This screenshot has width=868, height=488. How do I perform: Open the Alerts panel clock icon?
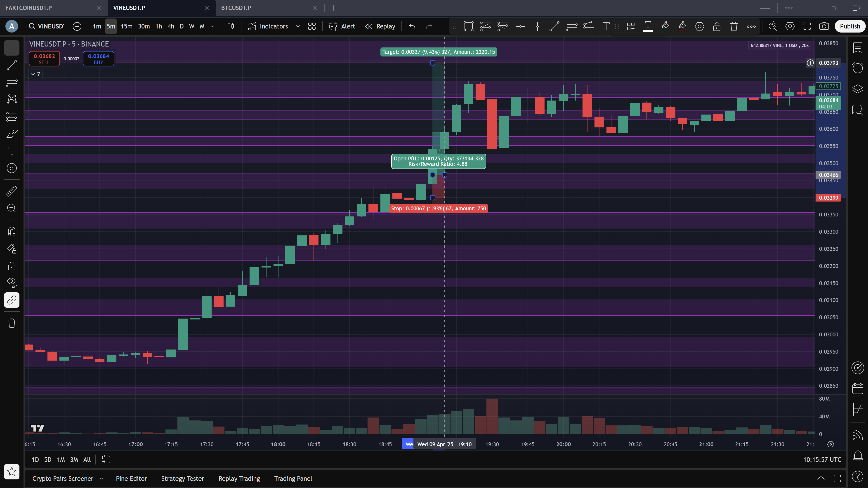point(858,68)
